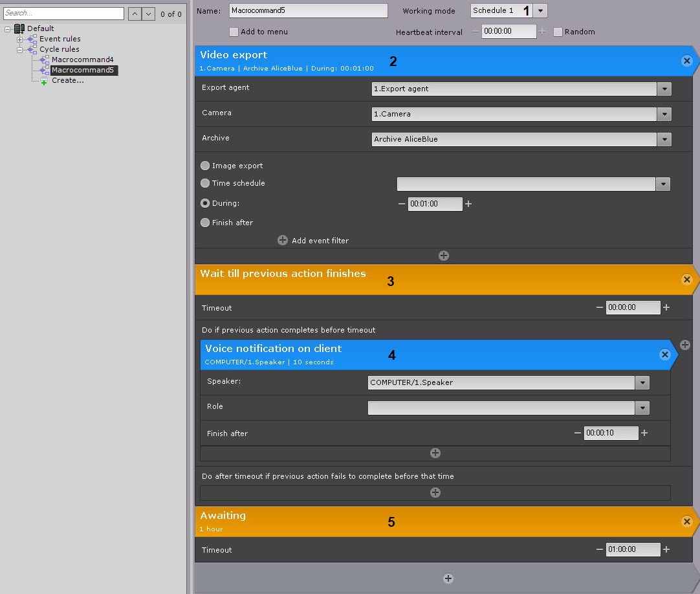This screenshot has width=700, height=594.
Task: Close the Voice notification on client action
Action: coord(664,355)
